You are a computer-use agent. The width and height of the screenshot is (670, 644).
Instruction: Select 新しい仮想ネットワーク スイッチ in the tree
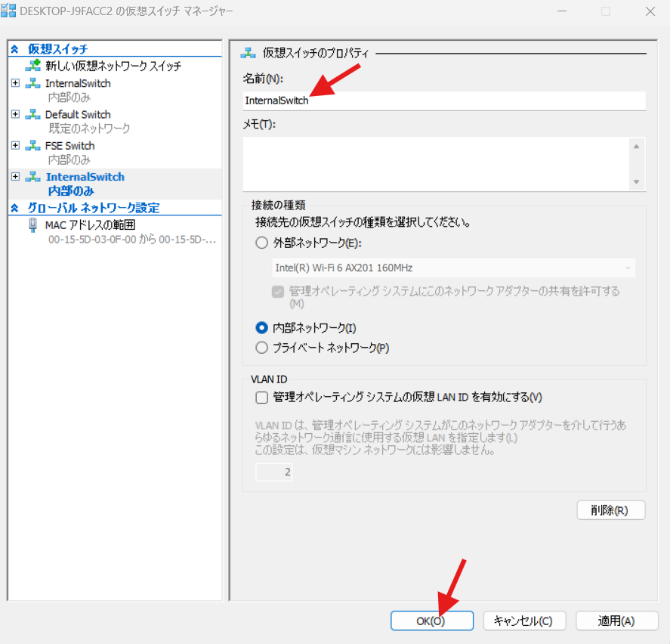click(113, 67)
